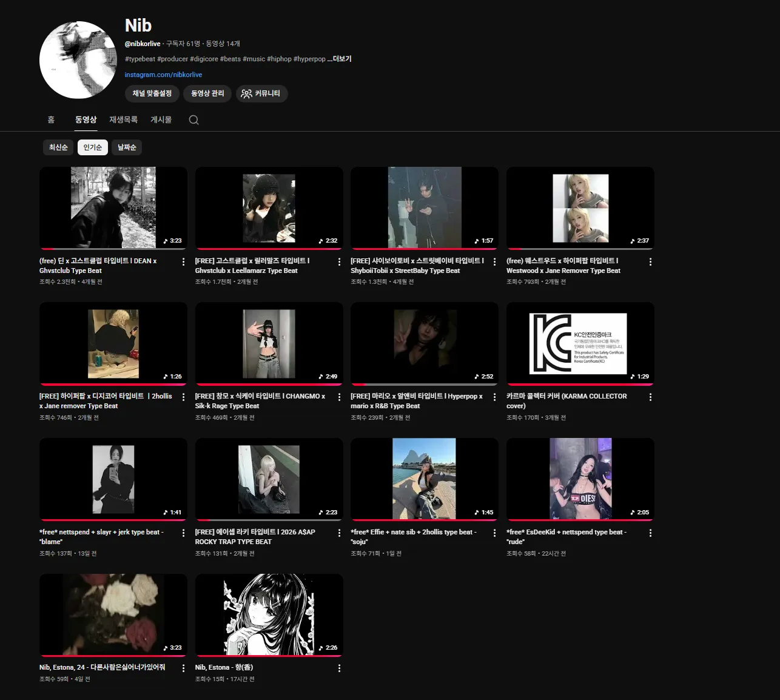Open the 홈 tab

(x=51, y=120)
